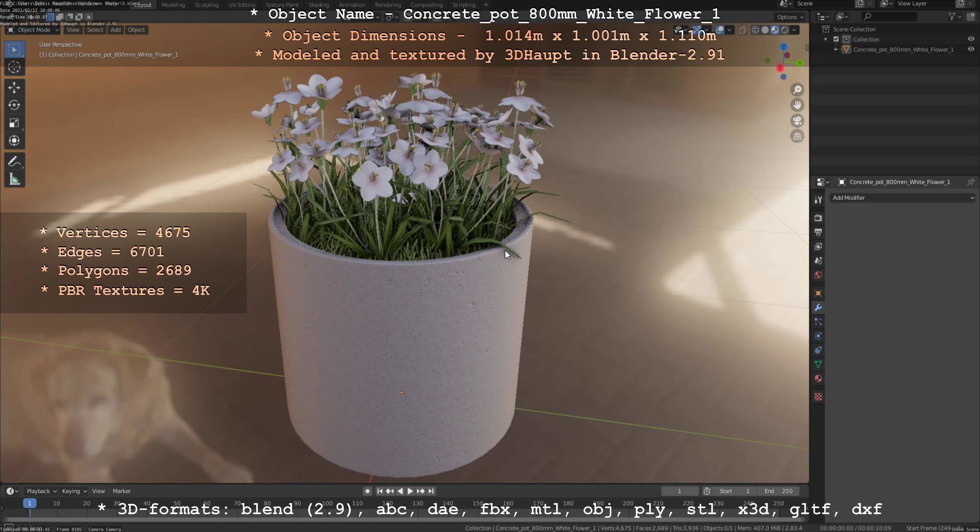Collapse the Collection tree in outliner
Image resolution: width=980 pixels, height=532 pixels.
point(826,40)
